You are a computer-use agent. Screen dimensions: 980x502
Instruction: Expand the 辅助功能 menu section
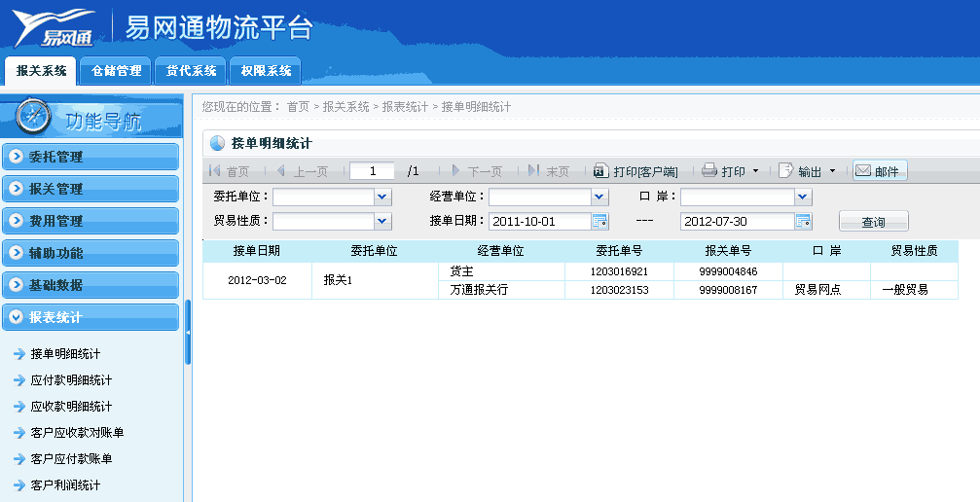(x=91, y=253)
